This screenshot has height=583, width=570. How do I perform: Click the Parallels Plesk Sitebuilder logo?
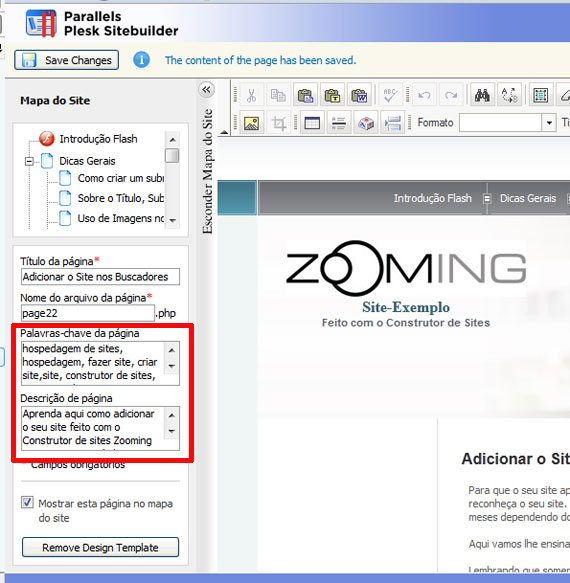coord(102,23)
